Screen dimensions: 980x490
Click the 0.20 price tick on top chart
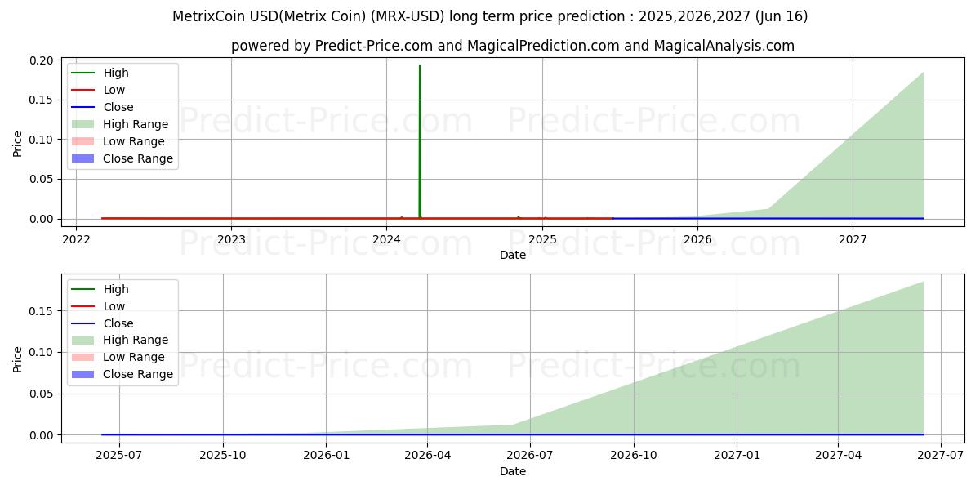[x=43, y=60]
